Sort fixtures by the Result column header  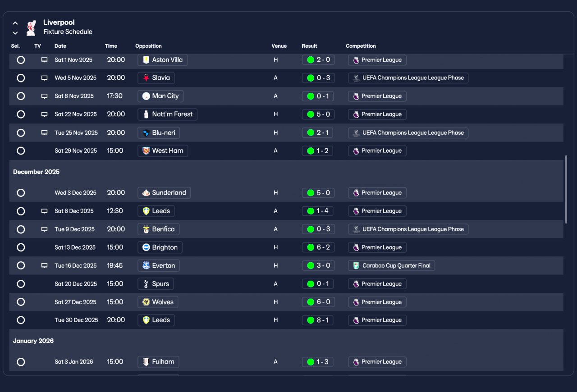tap(309, 46)
